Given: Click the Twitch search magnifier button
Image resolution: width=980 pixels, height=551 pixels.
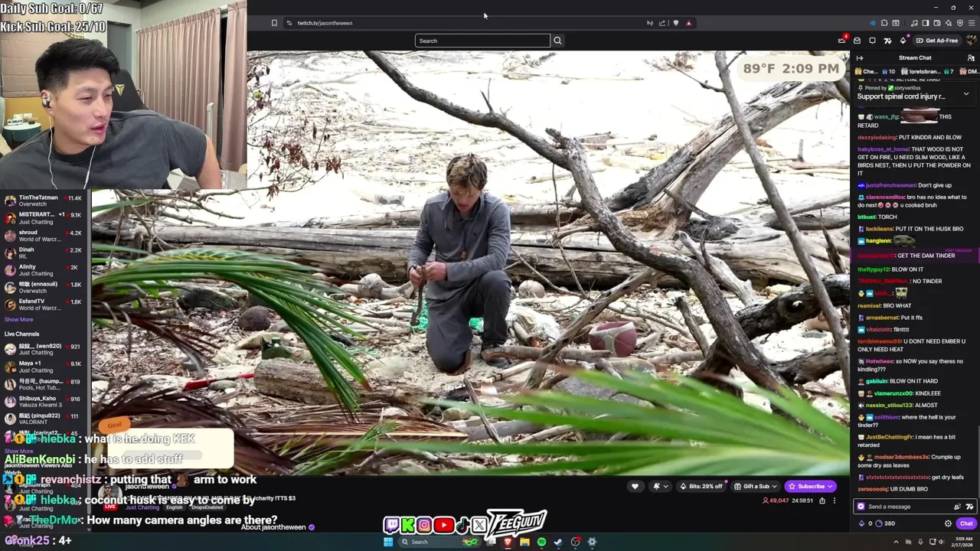Looking at the screenshot, I should 557,41.
